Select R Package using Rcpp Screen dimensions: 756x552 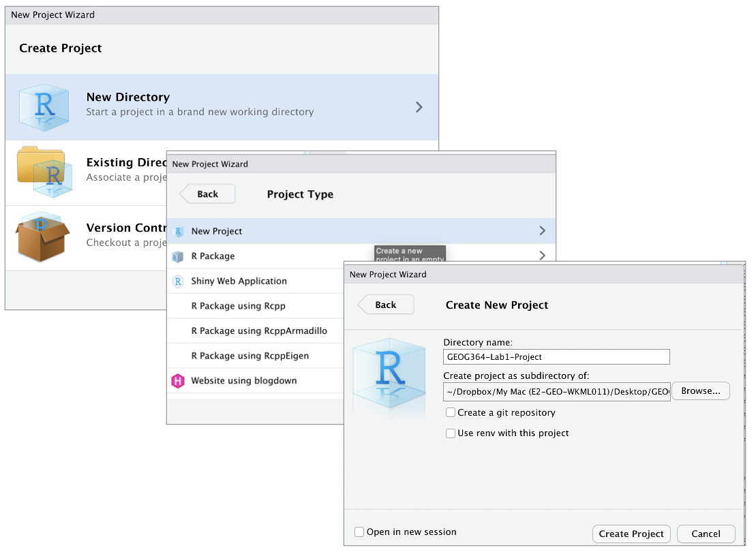point(235,306)
